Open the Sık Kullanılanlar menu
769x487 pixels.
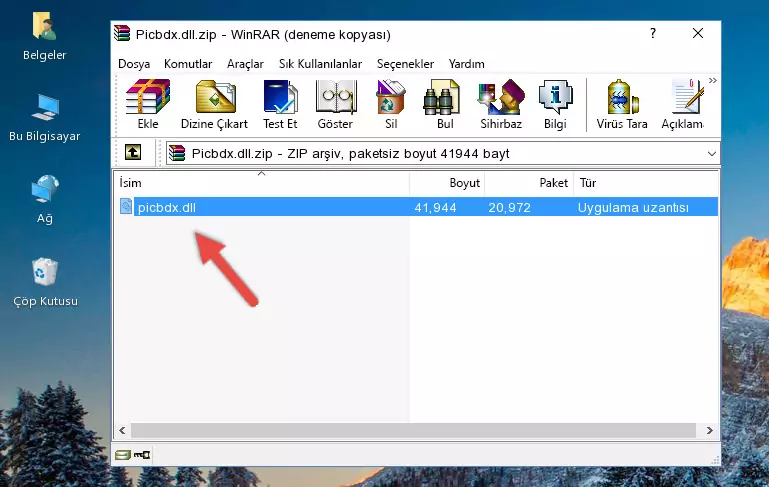pos(320,64)
